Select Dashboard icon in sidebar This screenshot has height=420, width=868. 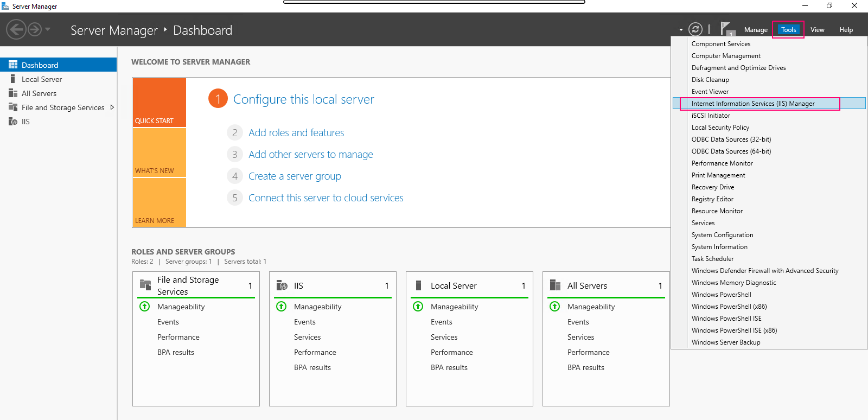pos(13,65)
